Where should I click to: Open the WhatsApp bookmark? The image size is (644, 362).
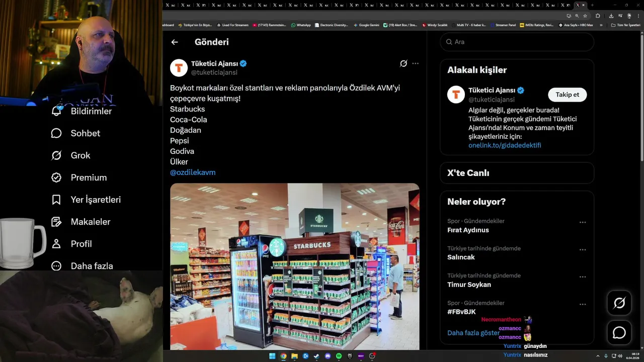click(301, 25)
